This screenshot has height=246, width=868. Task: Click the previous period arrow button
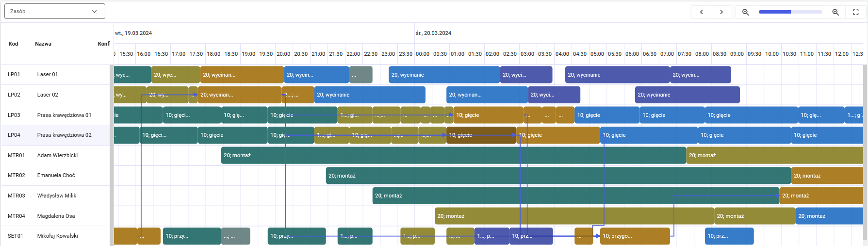pyautogui.click(x=701, y=12)
